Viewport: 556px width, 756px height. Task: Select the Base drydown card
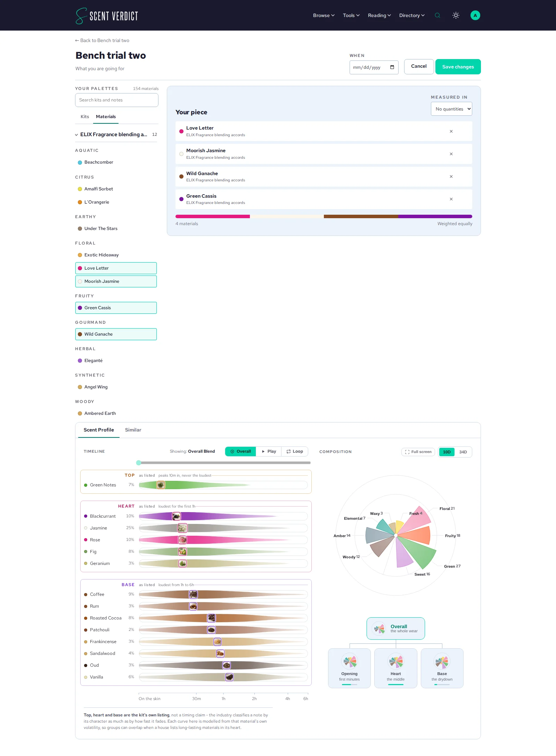442,668
